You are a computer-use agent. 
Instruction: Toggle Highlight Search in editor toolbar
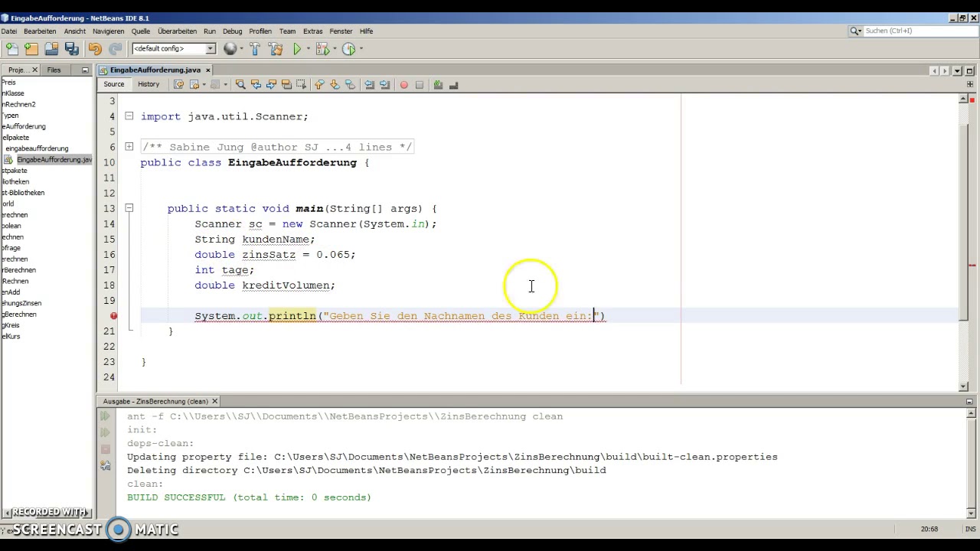click(286, 85)
